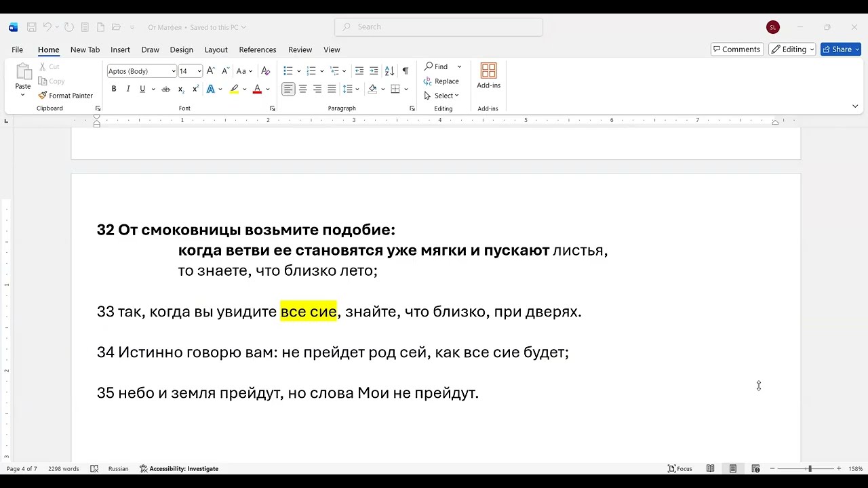Image resolution: width=868 pixels, height=488 pixels.
Task: Click the Redo icon
Action: pyautogui.click(x=69, y=27)
